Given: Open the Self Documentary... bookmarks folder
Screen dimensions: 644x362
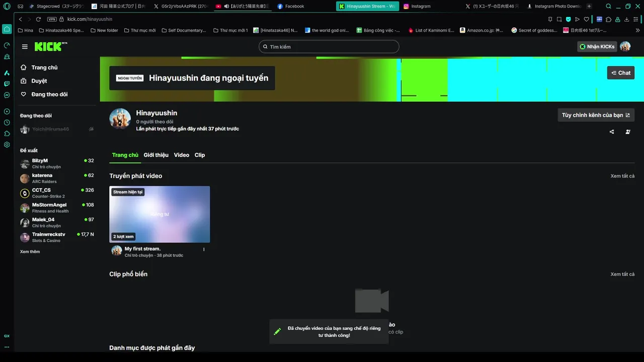Looking at the screenshot, I should pyautogui.click(x=184, y=30).
